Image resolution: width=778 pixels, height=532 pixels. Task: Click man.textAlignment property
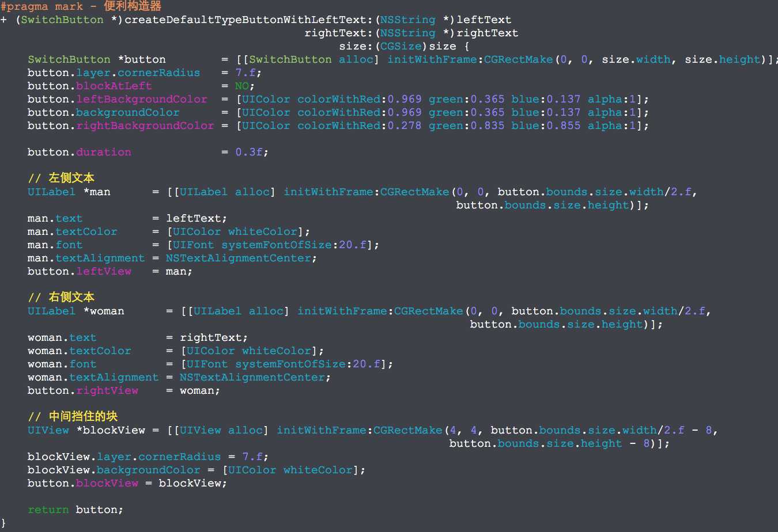[86, 258]
